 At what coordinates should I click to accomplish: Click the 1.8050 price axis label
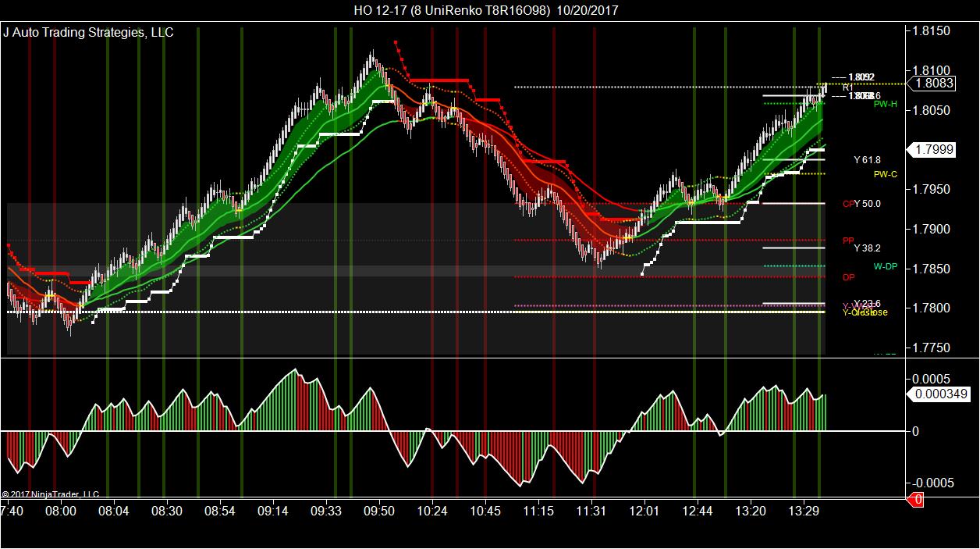(x=932, y=110)
